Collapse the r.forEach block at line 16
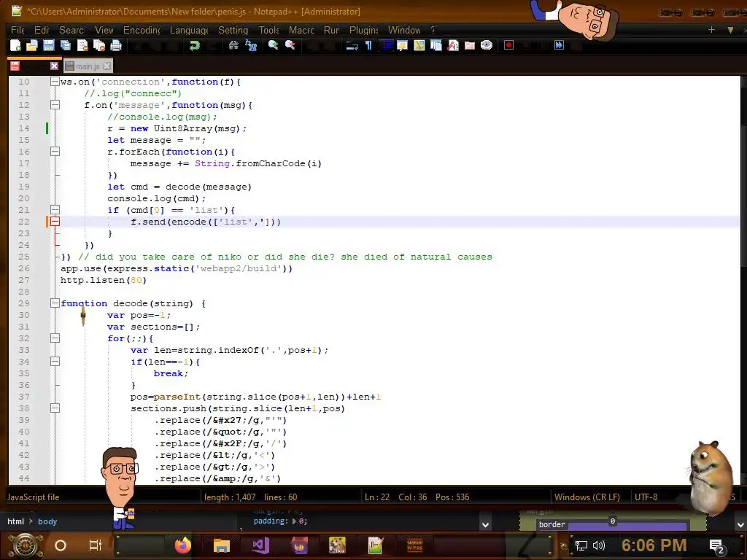747x560 pixels. (x=55, y=152)
